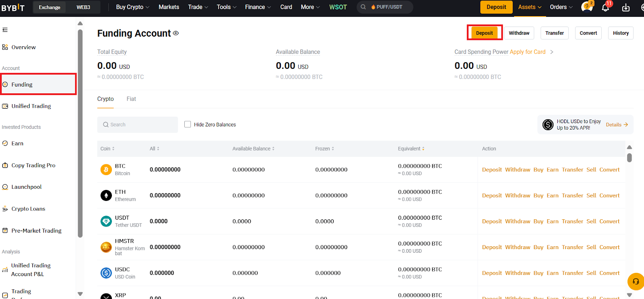This screenshot has height=299, width=644.
Task: Open floating headset support button
Action: [636, 281]
